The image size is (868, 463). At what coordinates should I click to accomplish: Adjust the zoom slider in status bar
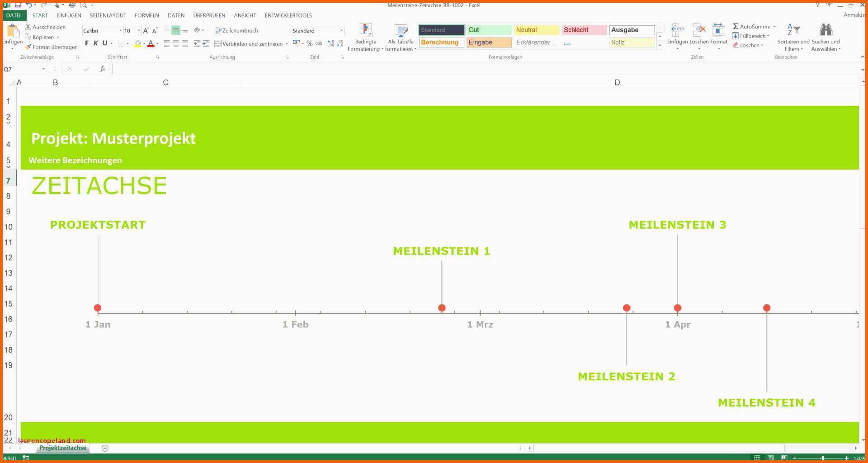[823, 458]
